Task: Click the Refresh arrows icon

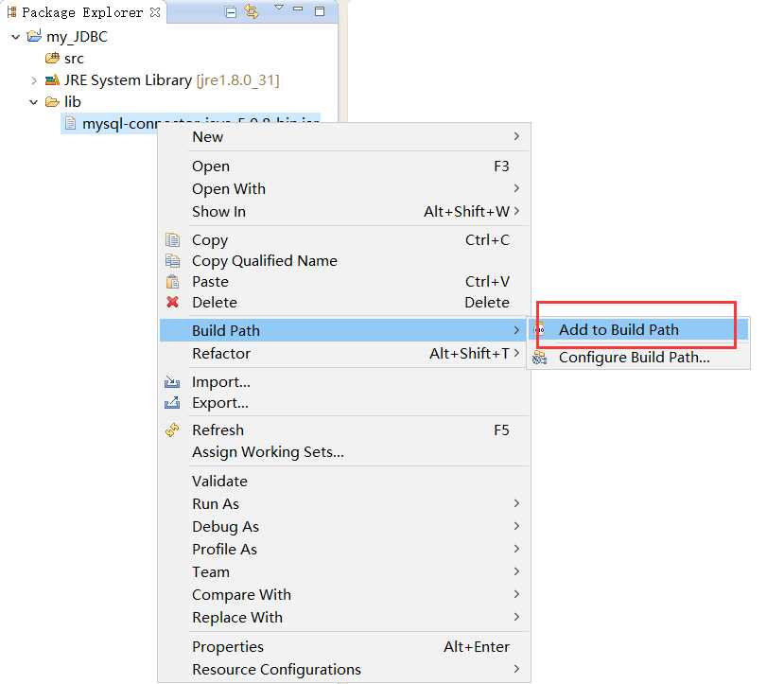Action: [172, 430]
